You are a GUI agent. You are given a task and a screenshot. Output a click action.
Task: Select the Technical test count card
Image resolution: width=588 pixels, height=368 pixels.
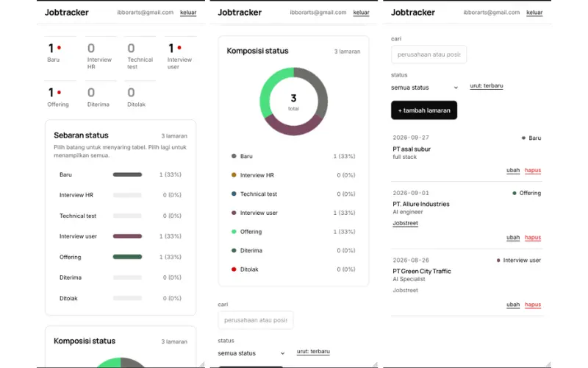point(140,53)
